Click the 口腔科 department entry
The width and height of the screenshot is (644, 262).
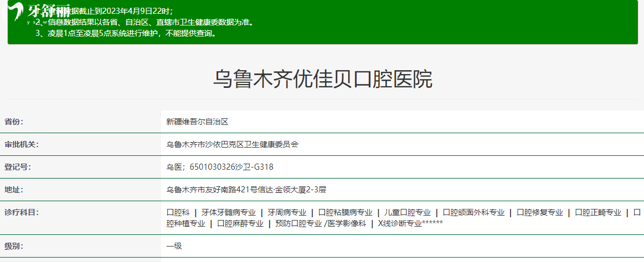(178, 212)
